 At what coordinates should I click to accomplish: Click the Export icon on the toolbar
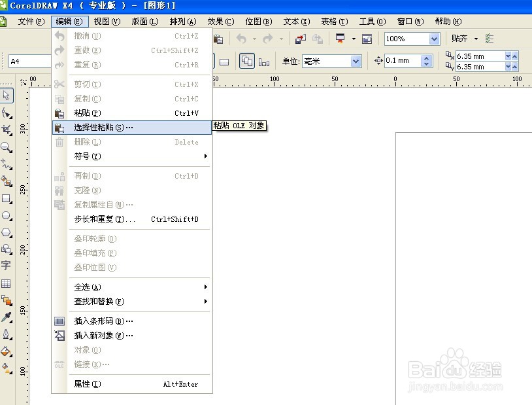(x=318, y=39)
